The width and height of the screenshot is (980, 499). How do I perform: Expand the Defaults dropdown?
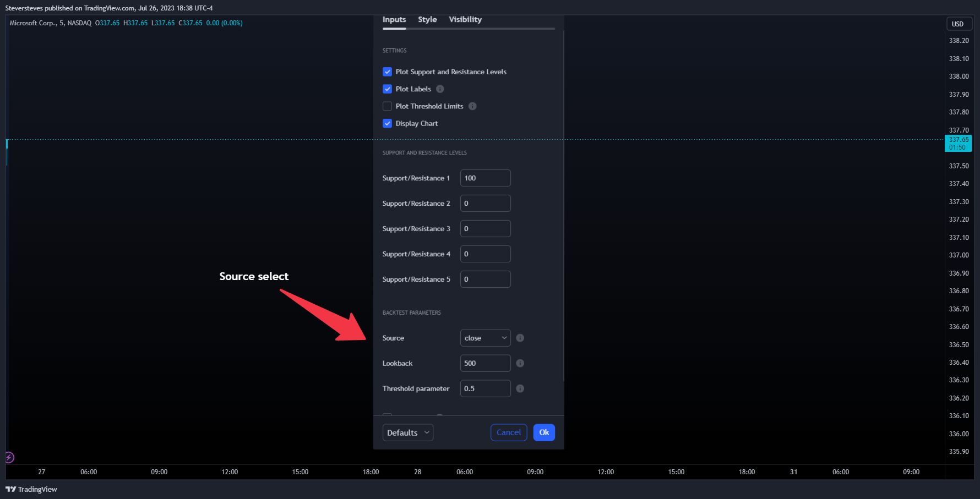click(x=407, y=432)
